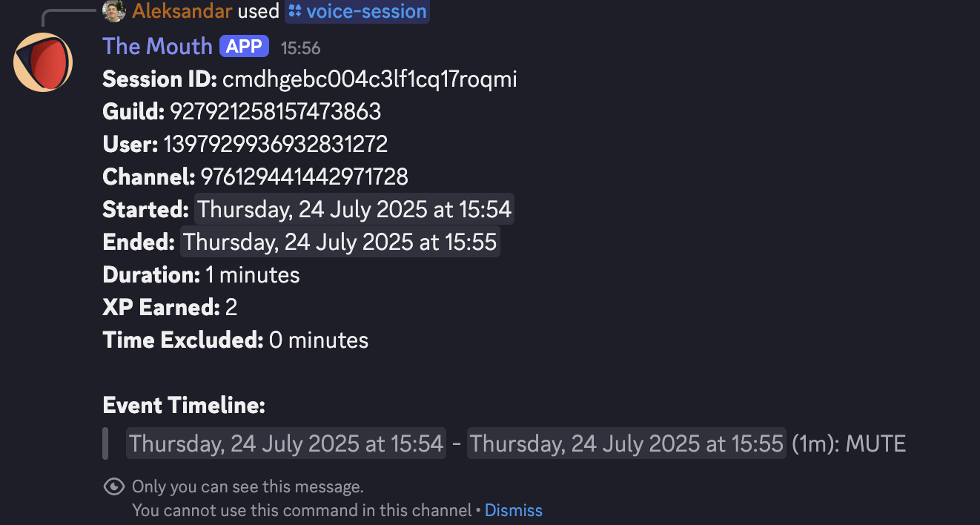The width and height of the screenshot is (980, 525).
Task: Open The Mouth bot avatar
Action: pos(43,62)
